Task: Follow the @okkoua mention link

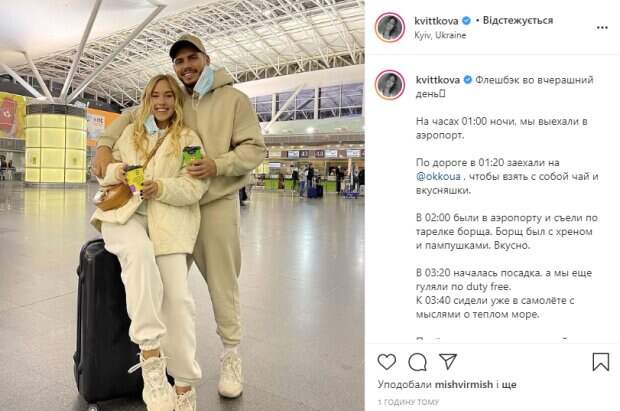Action: [438, 176]
